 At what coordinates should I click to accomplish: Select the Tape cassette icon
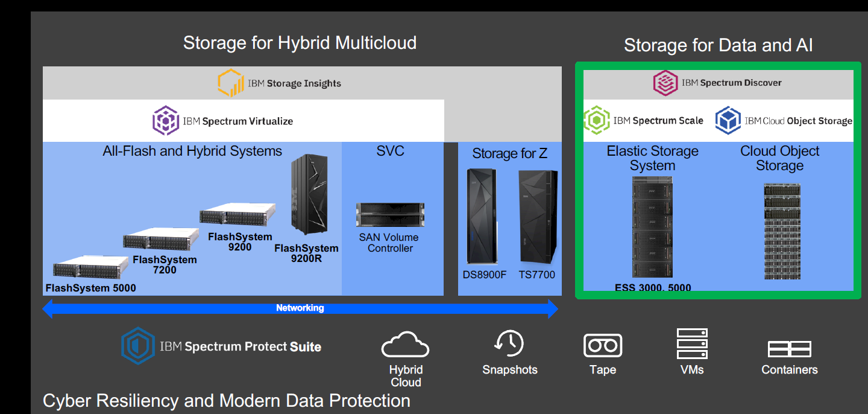tap(603, 345)
